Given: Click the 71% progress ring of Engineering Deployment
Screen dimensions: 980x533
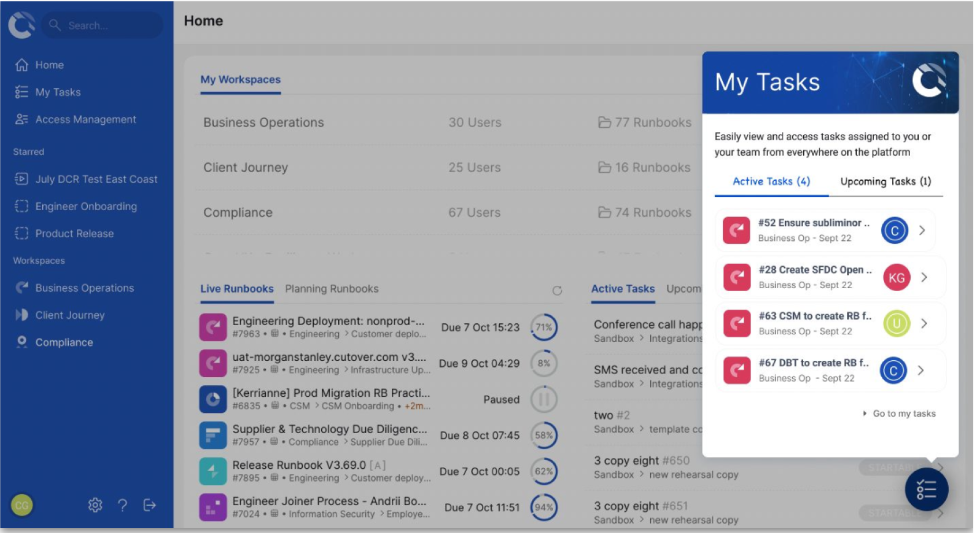Looking at the screenshot, I should (x=544, y=327).
